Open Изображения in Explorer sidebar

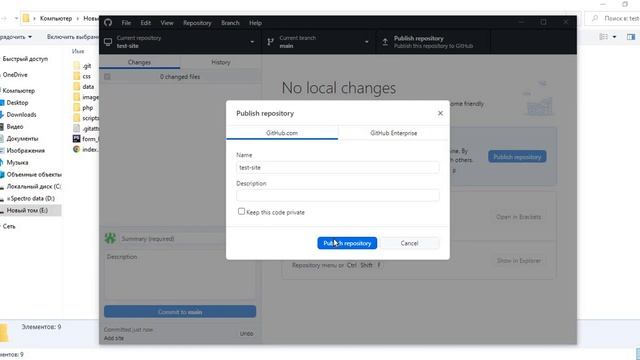pos(25,151)
